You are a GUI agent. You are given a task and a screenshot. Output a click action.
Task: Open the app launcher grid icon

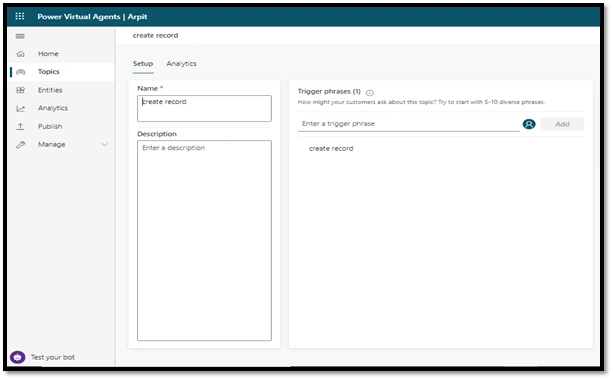pyautogui.click(x=20, y=16)
